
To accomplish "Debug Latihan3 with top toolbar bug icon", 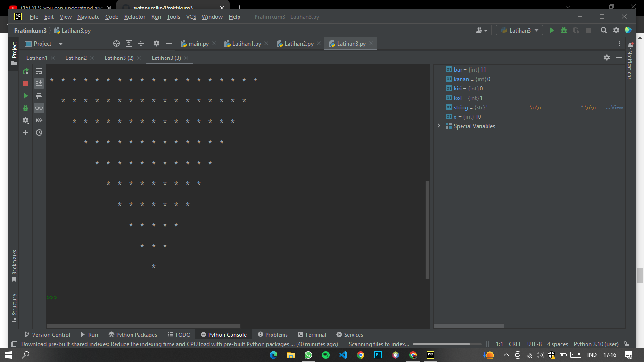I will click(x=564, y=30).
